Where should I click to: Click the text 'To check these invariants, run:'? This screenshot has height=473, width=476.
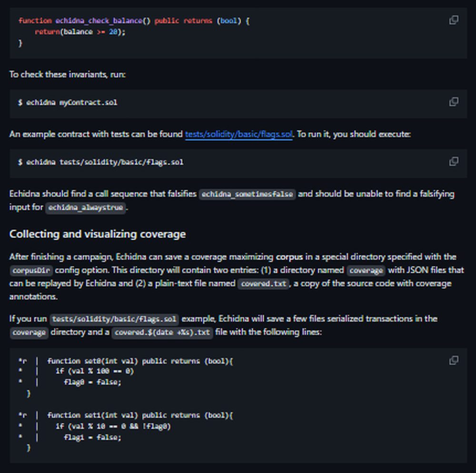[x=68, y=74]
